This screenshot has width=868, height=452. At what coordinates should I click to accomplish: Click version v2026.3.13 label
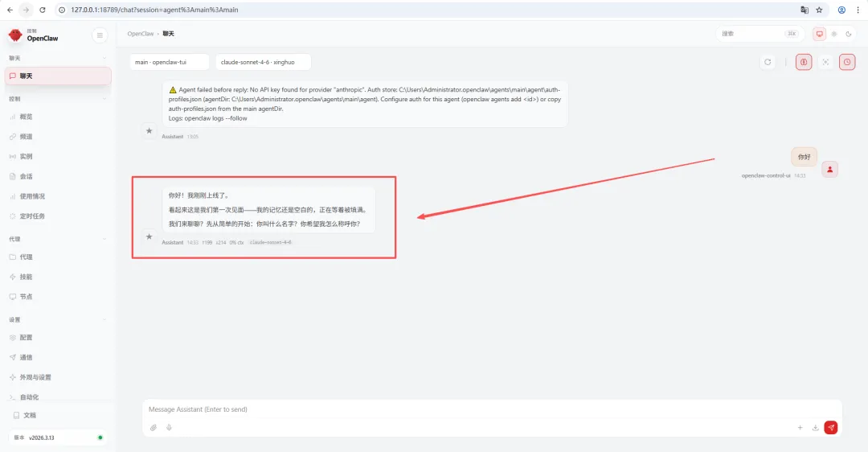coord(42,438)
